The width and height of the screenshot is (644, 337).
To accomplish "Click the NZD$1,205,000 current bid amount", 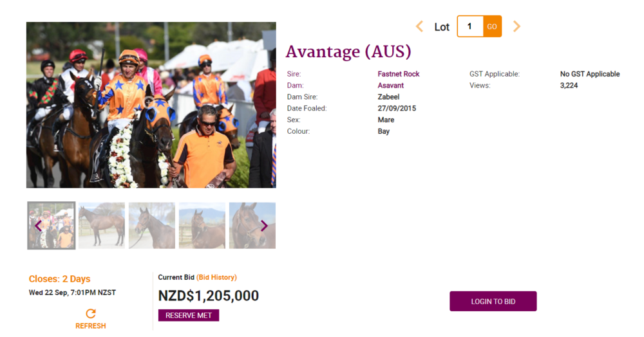I will [x=209, y=296].
